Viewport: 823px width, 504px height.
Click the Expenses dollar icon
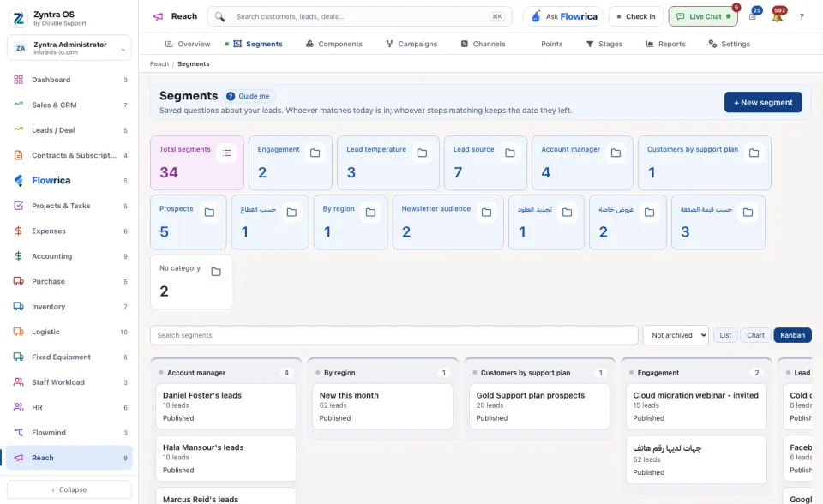(x=18, y=231)
